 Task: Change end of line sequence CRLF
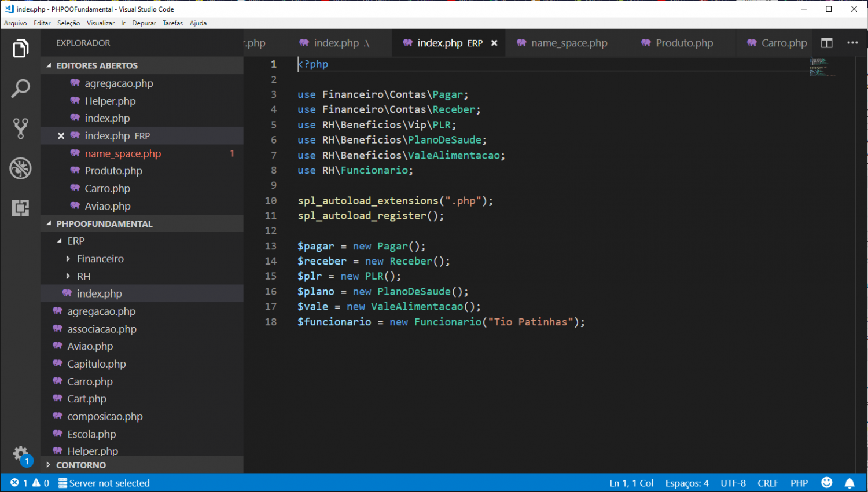(x=768, y=483)
